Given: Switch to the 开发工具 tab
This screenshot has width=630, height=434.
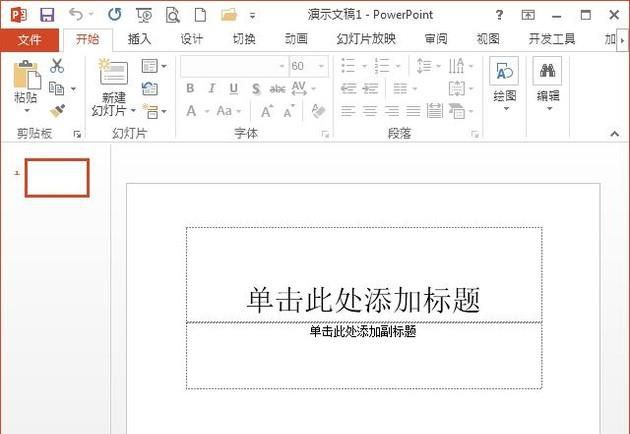Looking at the screenshot, I should click(x=552, y=39).
